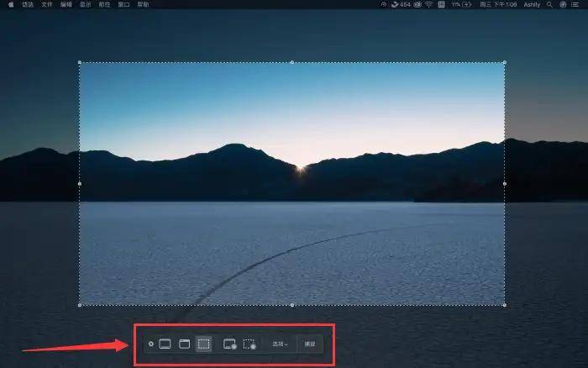Select Capture Entire Screen mode icon

pos(165,344)
